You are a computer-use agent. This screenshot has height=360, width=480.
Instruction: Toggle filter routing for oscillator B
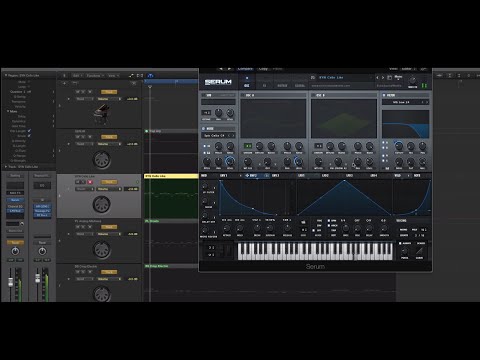click(x=383, y=148)
